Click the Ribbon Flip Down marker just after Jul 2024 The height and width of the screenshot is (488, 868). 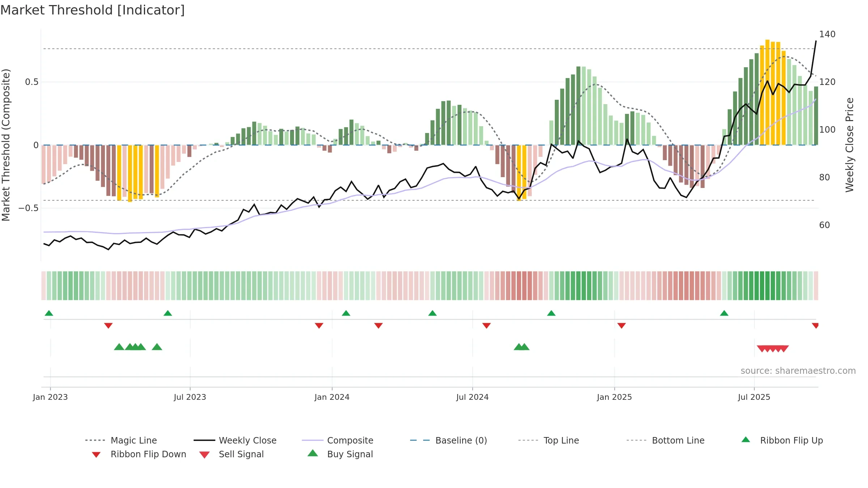(486, 326)
